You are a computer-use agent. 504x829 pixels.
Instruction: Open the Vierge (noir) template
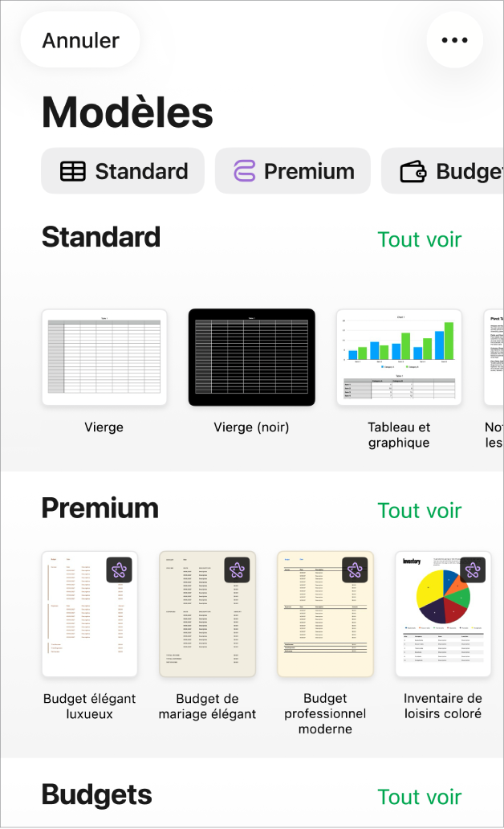pos(251,357)
